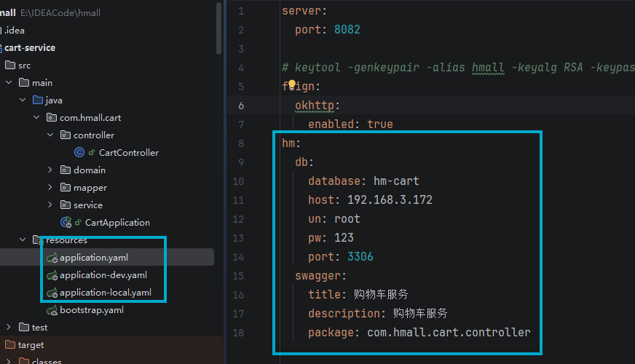
Task: Select the classes folder
Action: [47, 361]
